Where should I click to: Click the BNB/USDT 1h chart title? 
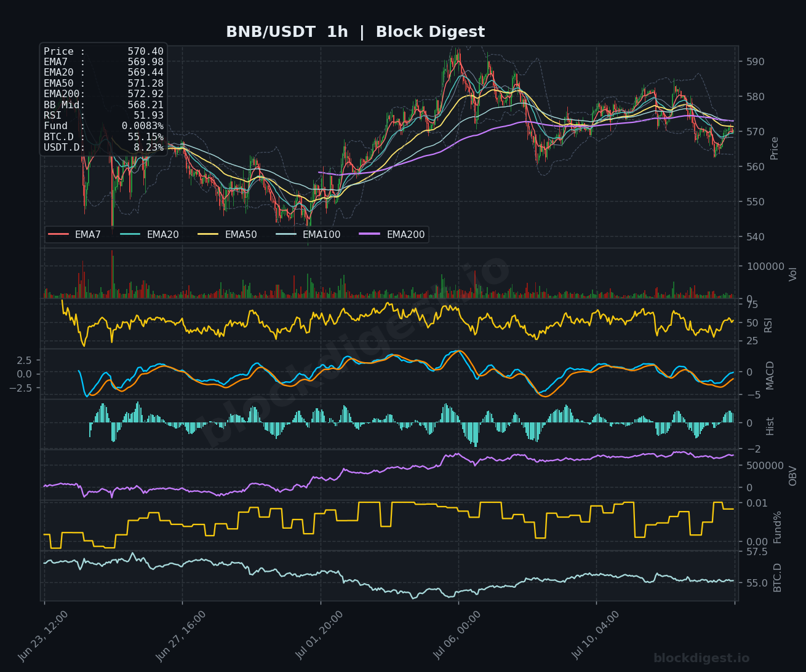(355, 32)
